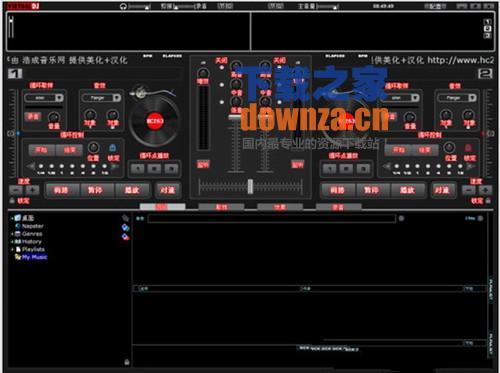Open the deck 1 sampler dropdown arrow

59,98
